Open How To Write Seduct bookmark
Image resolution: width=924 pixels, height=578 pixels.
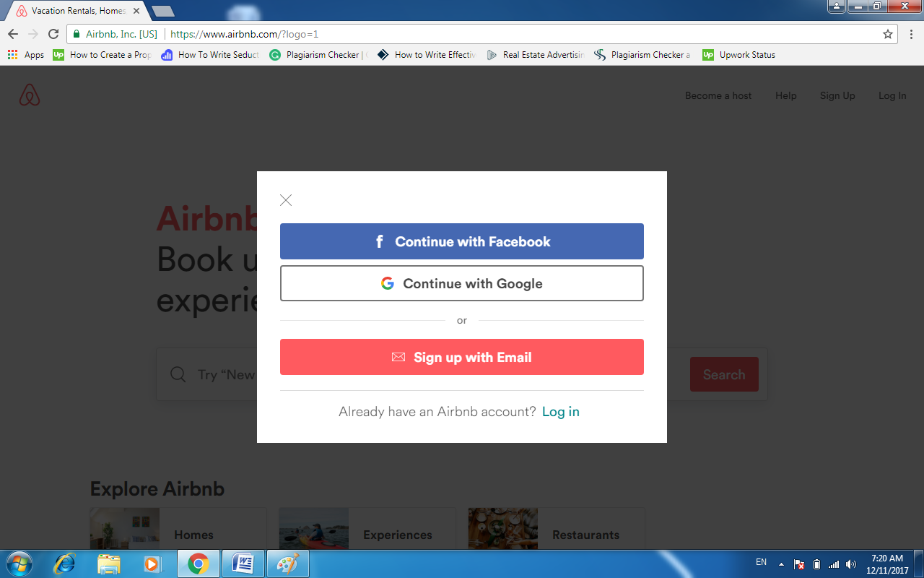tap(211, 55)
